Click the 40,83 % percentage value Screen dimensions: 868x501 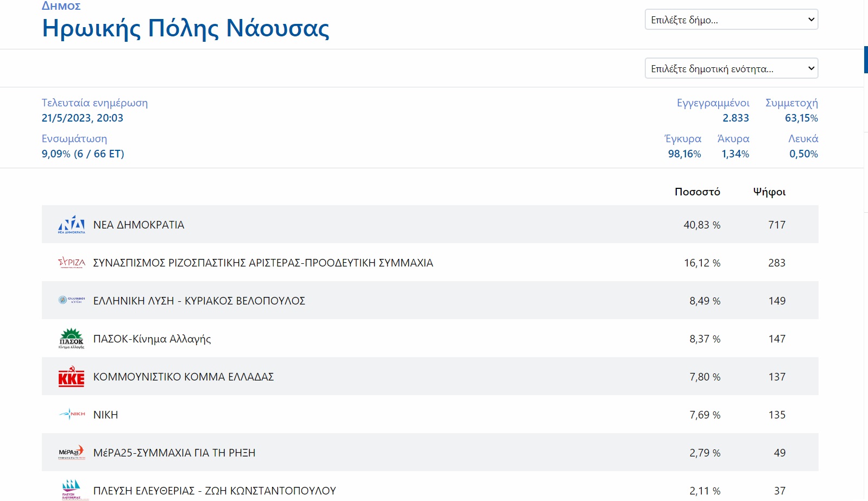702,225
